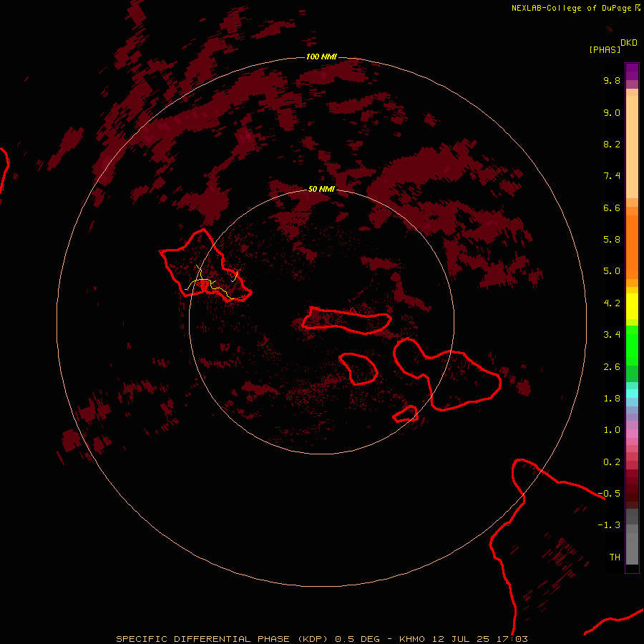Image resolution: width=644 pixels, height=644 pixels.
Task: Click the tiny Kahoolawe island outline
Action: 406,414
